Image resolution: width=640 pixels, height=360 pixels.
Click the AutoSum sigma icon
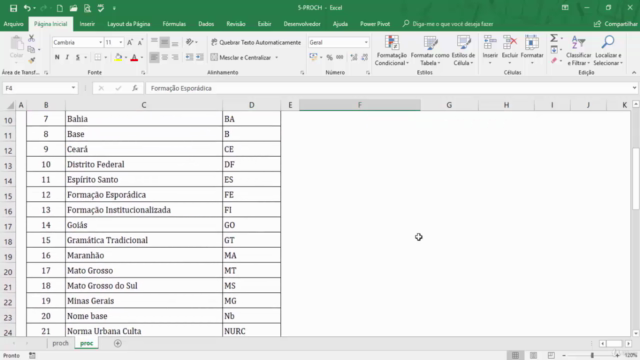[554, 38]
